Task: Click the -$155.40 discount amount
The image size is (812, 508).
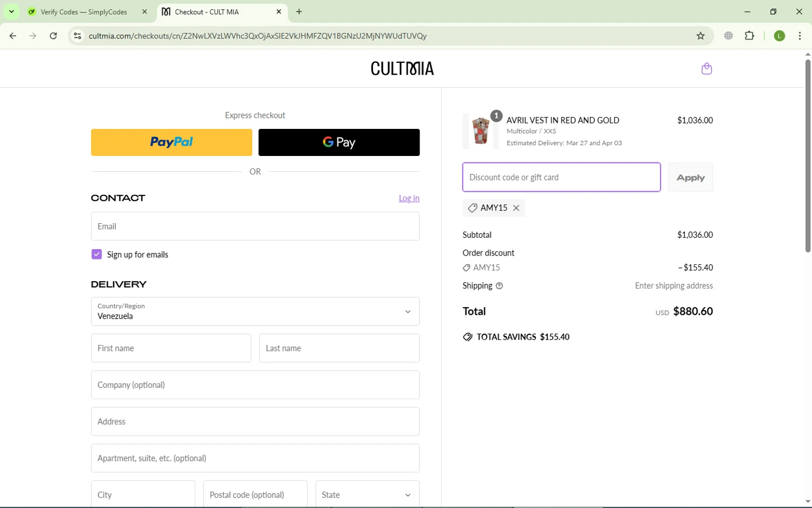Action: click(x=695, y=268)
